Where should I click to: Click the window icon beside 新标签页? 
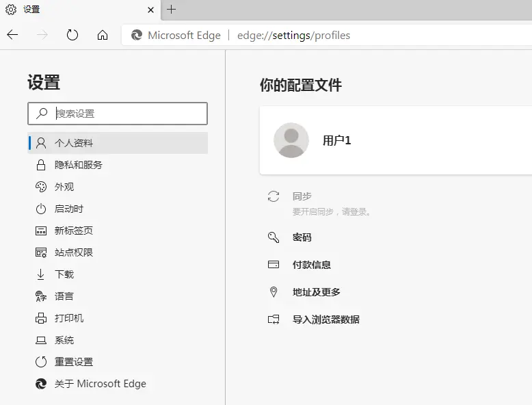tap(41, 231)
